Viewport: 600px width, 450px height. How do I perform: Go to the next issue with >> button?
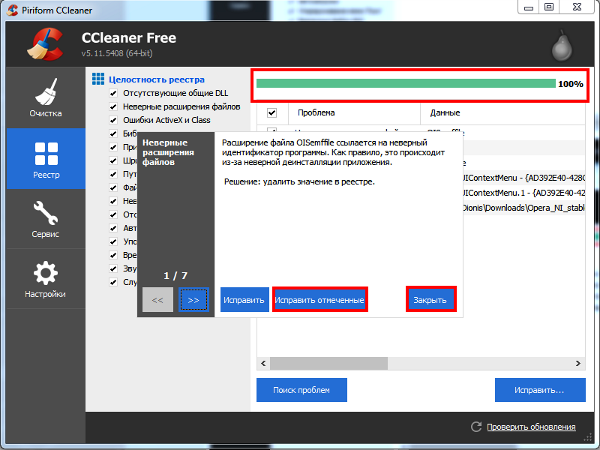pos(194,300)
